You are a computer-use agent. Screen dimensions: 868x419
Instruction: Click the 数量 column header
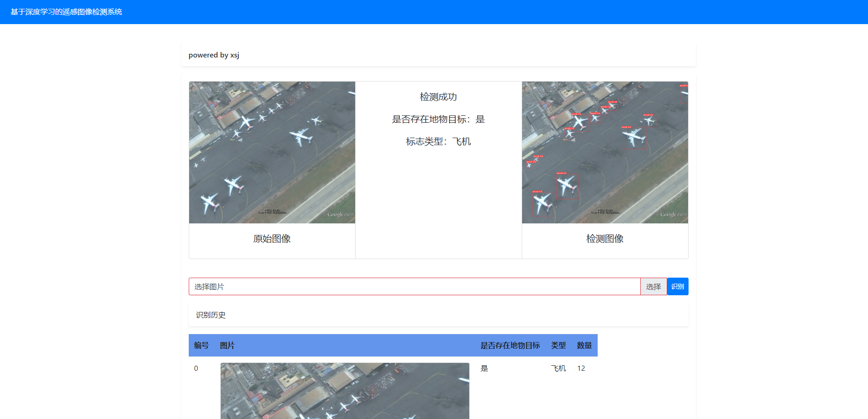584,345
